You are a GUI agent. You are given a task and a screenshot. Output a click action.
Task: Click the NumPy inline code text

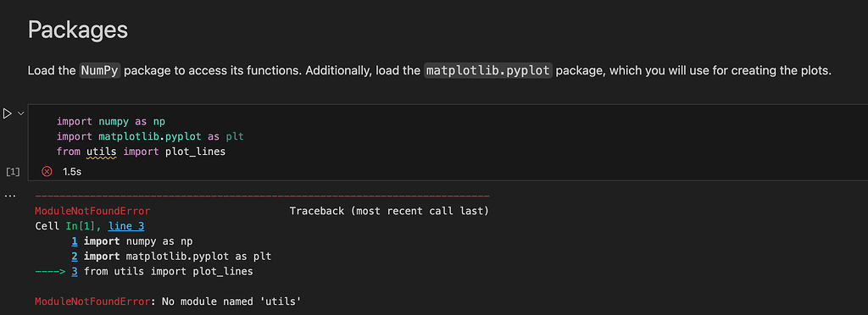[100, 71]
